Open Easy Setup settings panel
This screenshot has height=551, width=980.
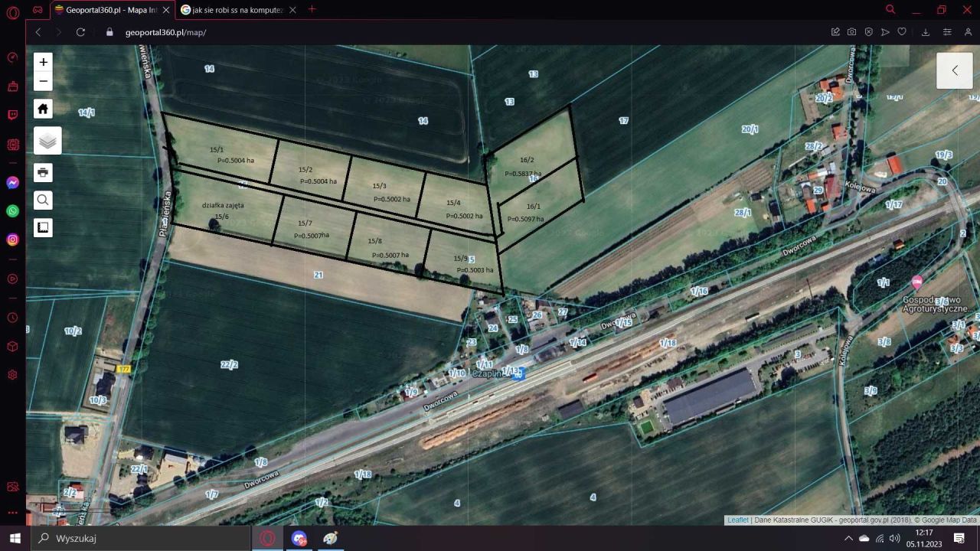tap(947, 32)
